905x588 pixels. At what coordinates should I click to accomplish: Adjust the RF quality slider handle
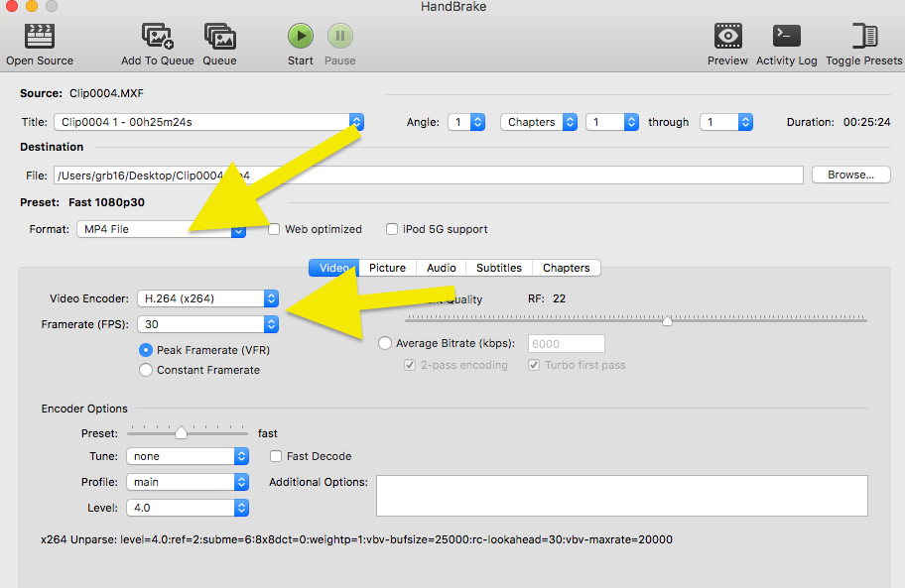(x=667, y=320)
